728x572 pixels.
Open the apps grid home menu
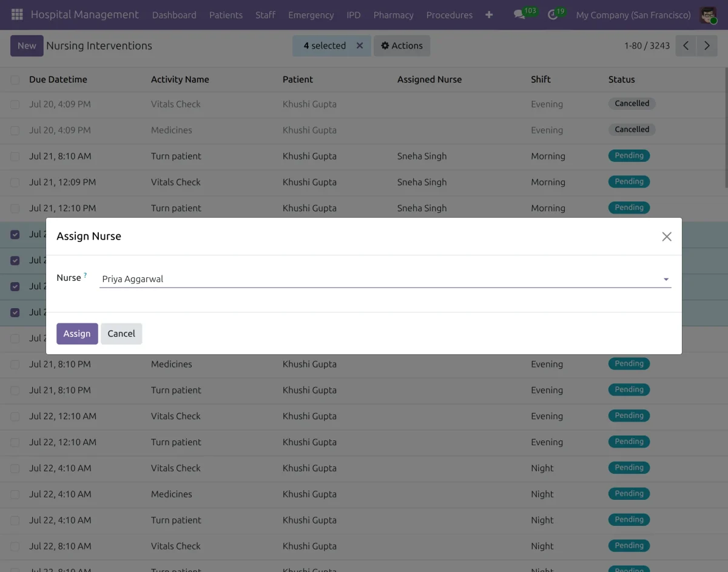[17, 15]
